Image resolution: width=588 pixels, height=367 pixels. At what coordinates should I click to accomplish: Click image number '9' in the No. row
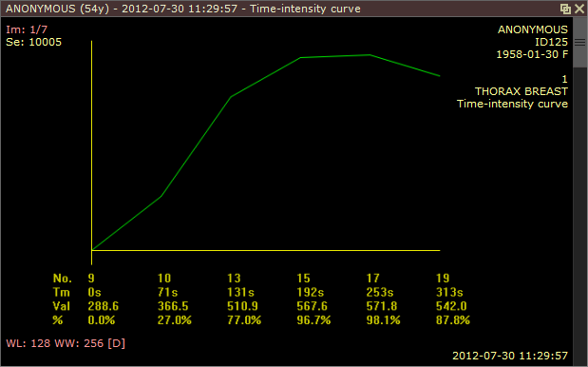(91, 278)
